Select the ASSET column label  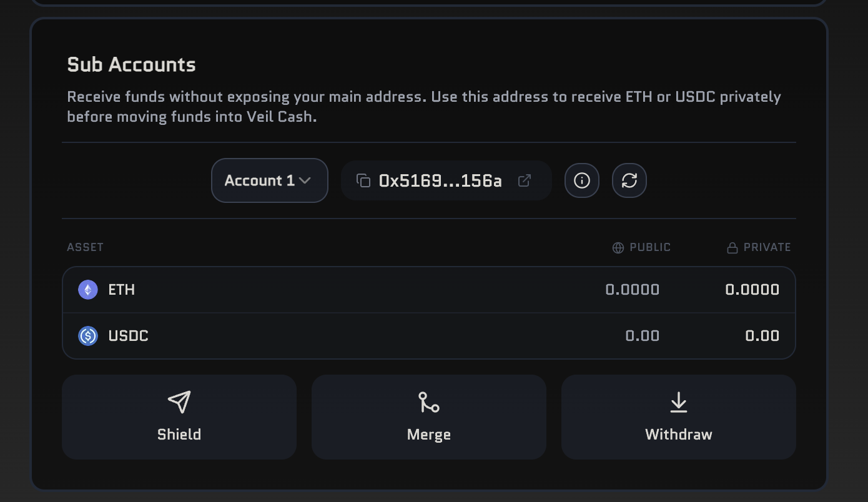[x=85, y=247]
